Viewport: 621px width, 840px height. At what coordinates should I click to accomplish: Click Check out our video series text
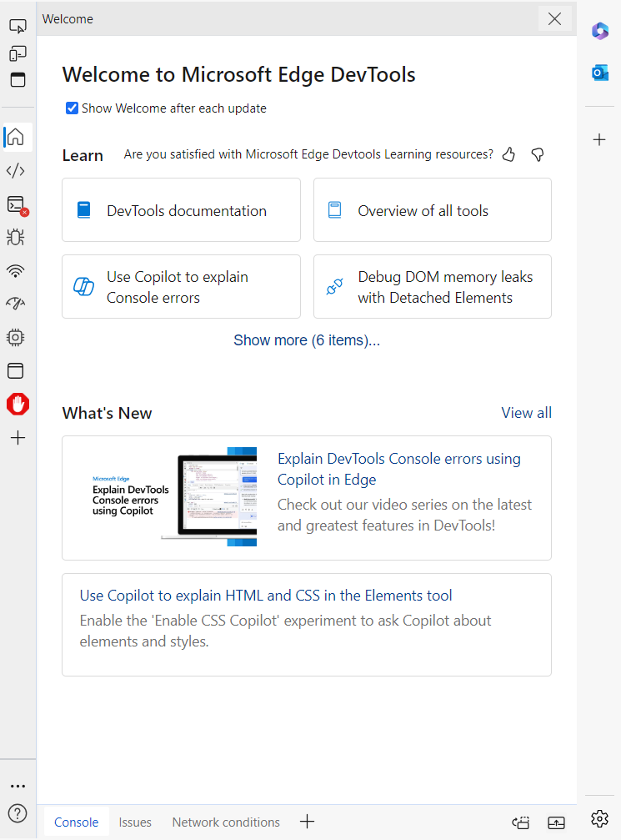(405, 515)
